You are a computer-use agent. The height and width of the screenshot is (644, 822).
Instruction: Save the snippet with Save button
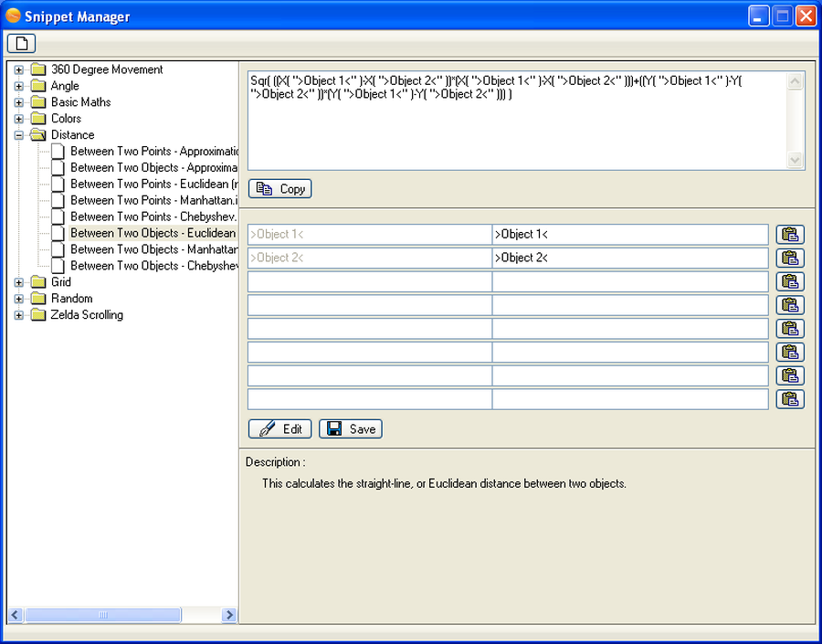tap(351, 429)
